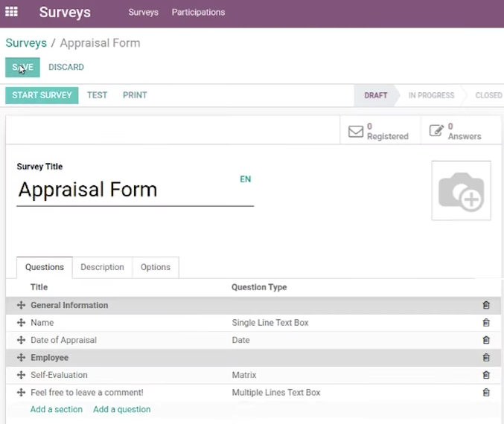Image resolution: width=504 pixels, height=424 pixels.
Task: Save the Appraisal Form
Action: tap(22, 68)
